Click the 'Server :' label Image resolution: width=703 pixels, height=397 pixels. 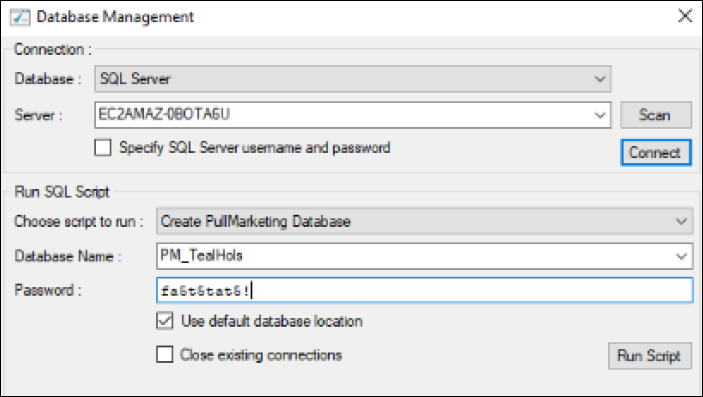[x=39, y=115]
